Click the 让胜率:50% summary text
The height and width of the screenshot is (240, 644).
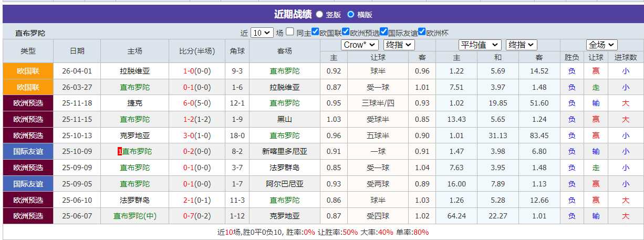(x=338, y=232)
